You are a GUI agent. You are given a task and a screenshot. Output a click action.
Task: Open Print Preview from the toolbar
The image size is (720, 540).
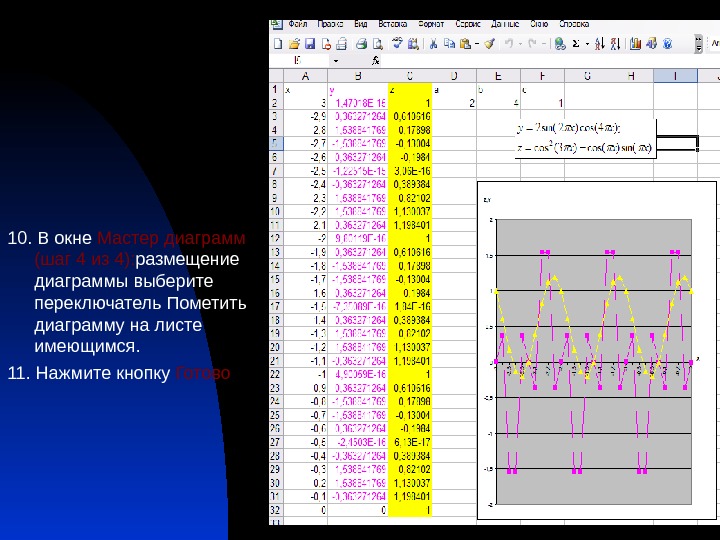(377, 44)
